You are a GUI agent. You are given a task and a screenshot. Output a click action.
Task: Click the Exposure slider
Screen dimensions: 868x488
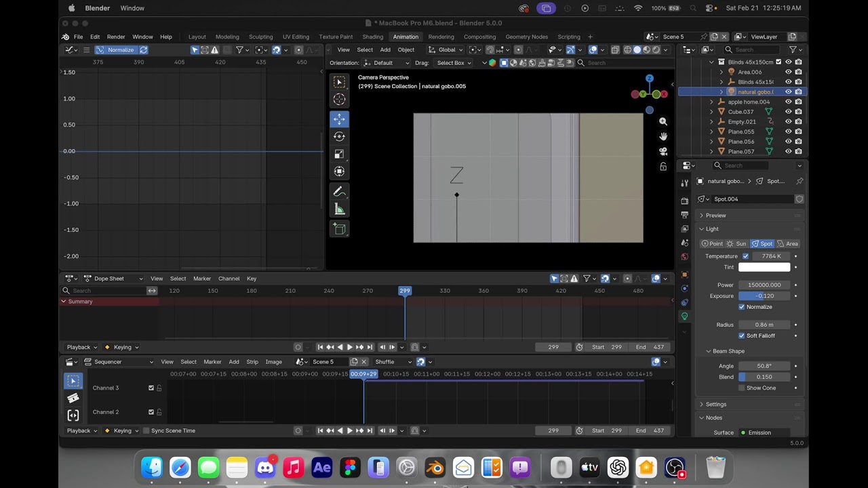(764, 296)
